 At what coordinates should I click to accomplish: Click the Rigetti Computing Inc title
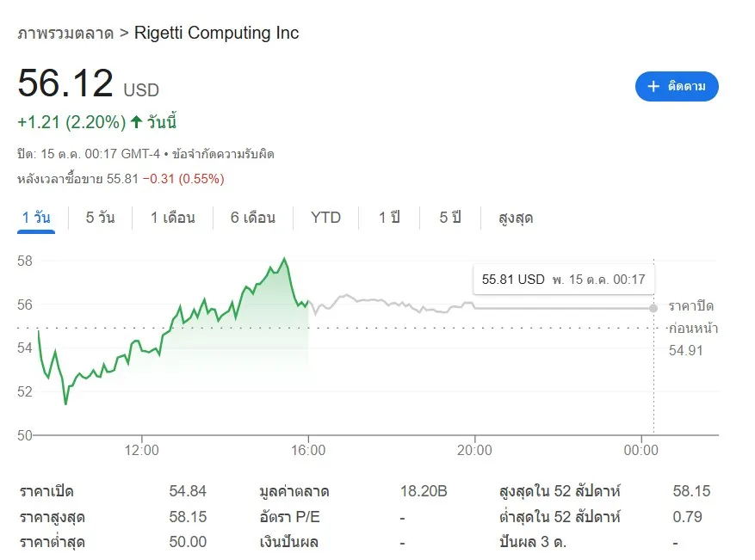[217, 34]
